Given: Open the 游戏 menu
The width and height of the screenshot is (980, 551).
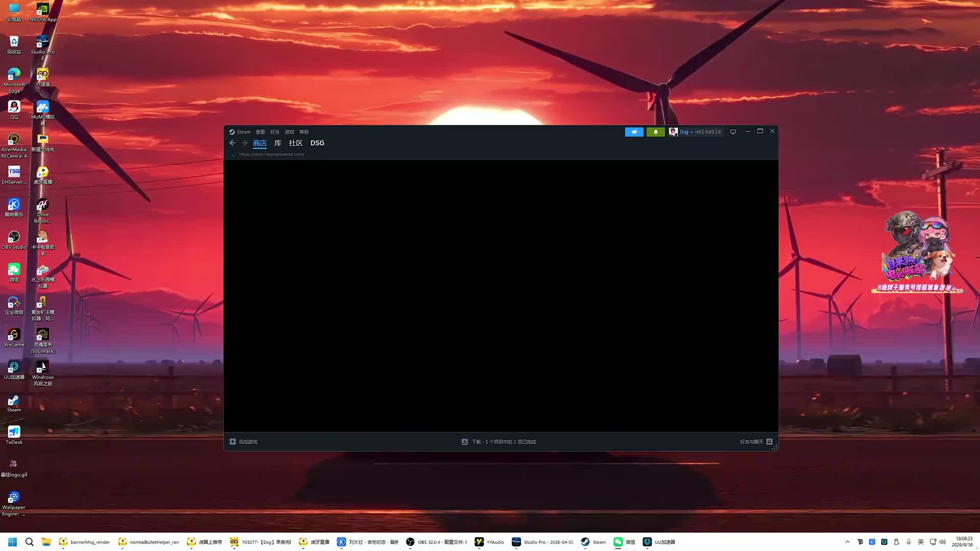Looking at the screenshot, I should [x=289, y=132].
